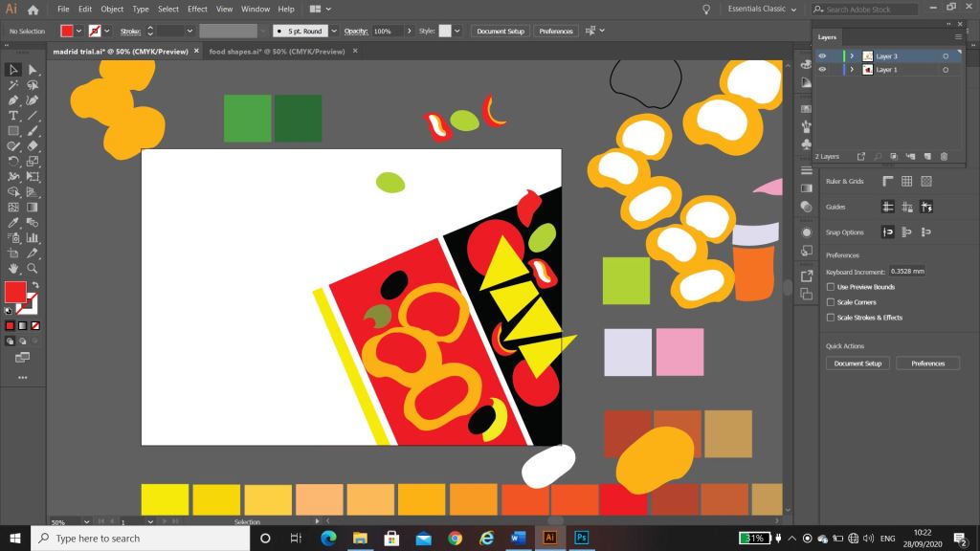
Task: Open the Effect menu
Action: pos(197,10)
